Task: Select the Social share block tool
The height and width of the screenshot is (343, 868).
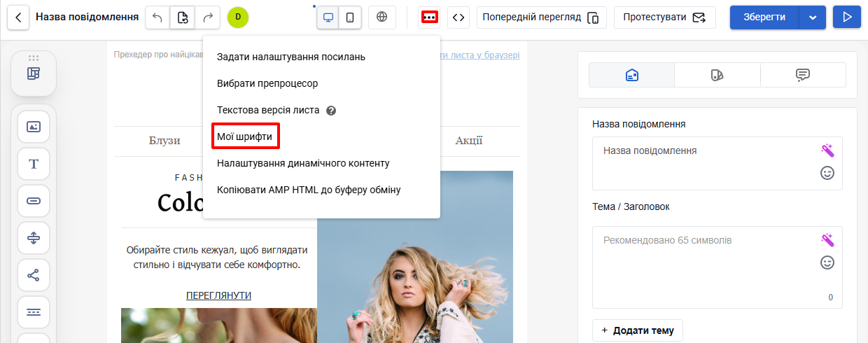Action: point(34,275)
